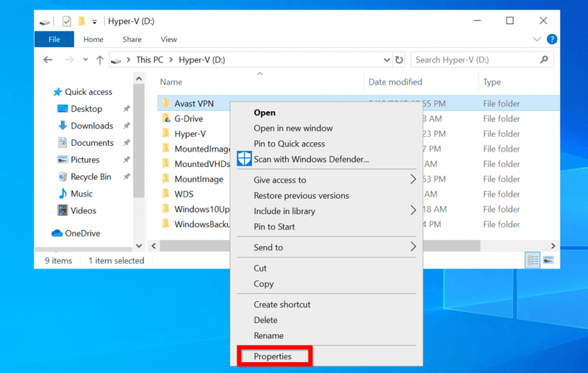Click the Videos sidebar icon
588x373 pixels.
pos(62,210)
